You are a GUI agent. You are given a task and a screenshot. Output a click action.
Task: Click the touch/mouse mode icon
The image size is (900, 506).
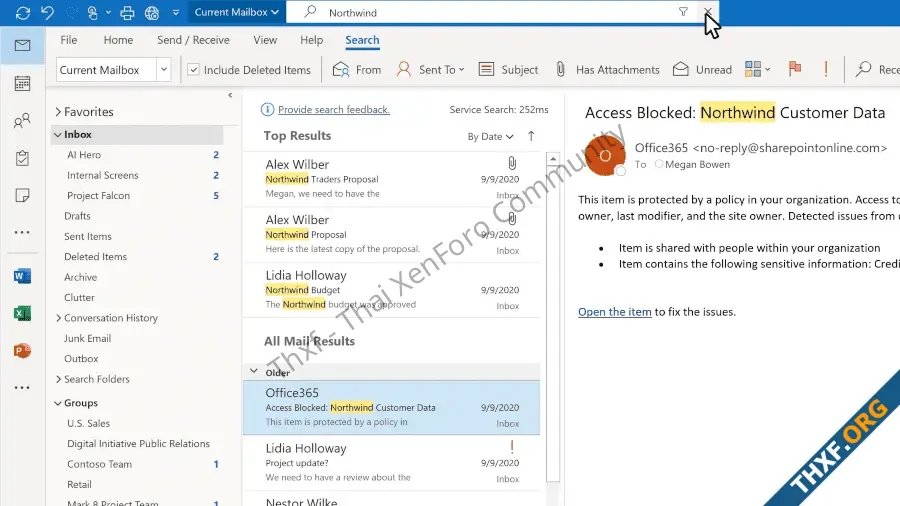coord(92,12)
